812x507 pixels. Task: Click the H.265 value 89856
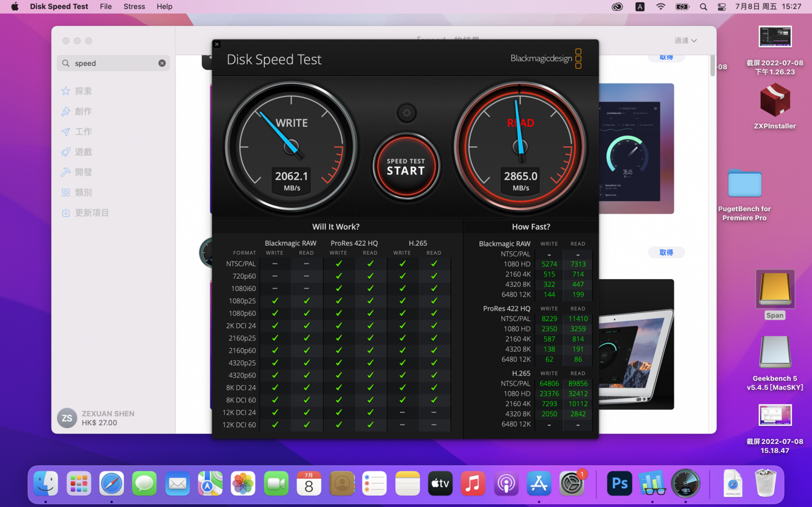(578, 383)
